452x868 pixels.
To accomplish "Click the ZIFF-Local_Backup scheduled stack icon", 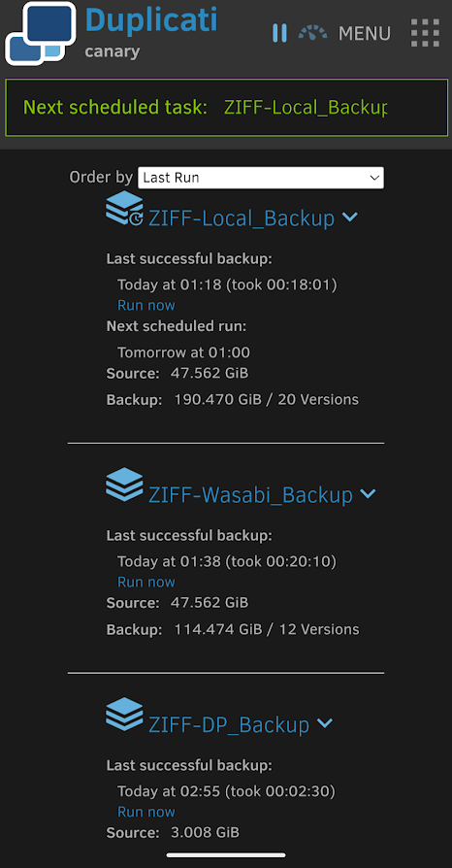I will pyautogui.click(x=125, y=209).
